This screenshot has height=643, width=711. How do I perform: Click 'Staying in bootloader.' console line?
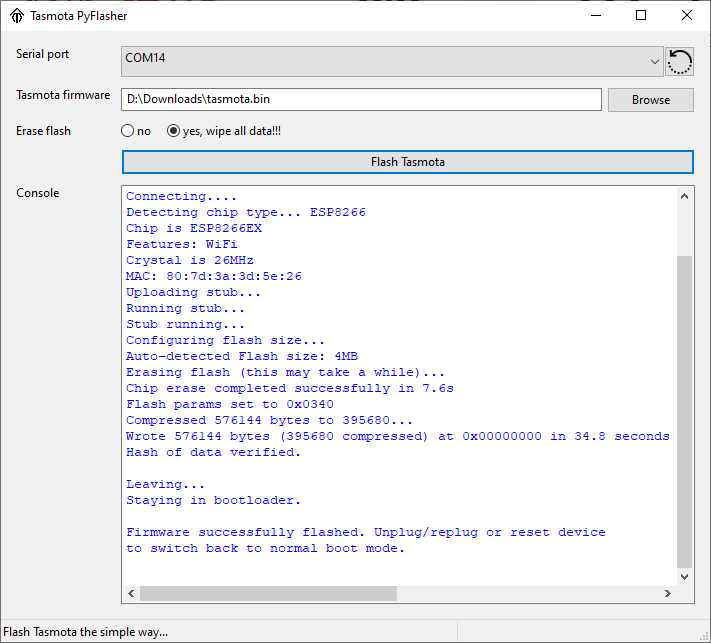tap(214, 501)
